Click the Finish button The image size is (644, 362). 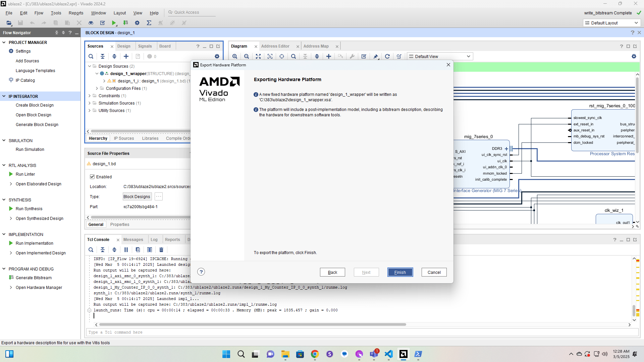(400, 272)
